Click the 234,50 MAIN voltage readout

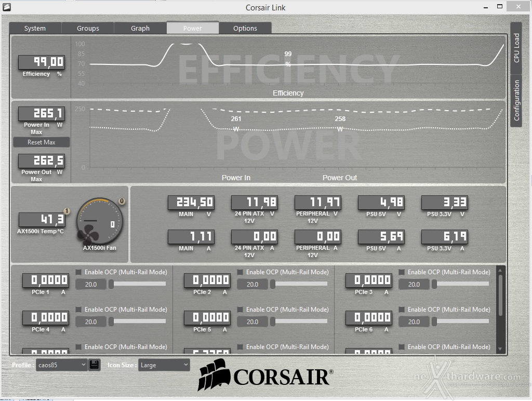(x=191, y=203)
